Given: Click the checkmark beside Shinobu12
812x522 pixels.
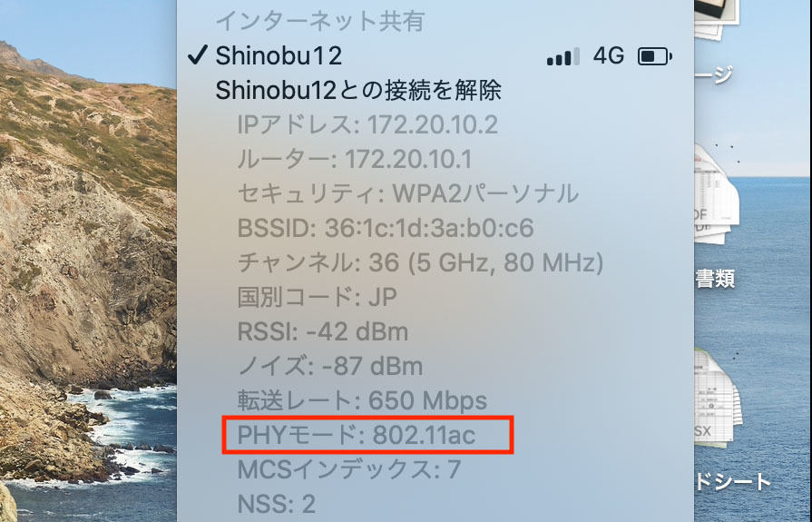Looking at the screenshot, I should point(197,55).
